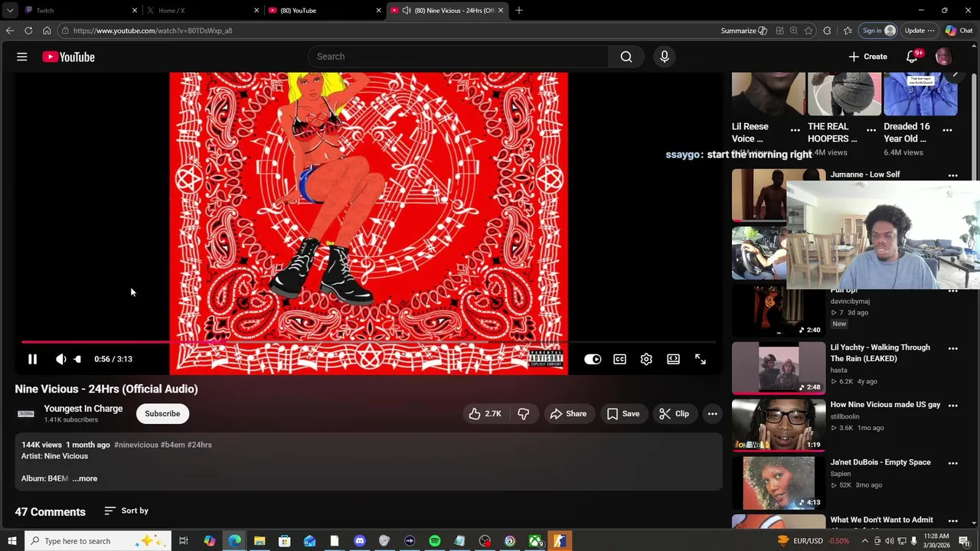Open Lil Yachty Walking Through The Rain thumbnail
980x551 pixels.
pyautogui.click(x=778, y=367)
